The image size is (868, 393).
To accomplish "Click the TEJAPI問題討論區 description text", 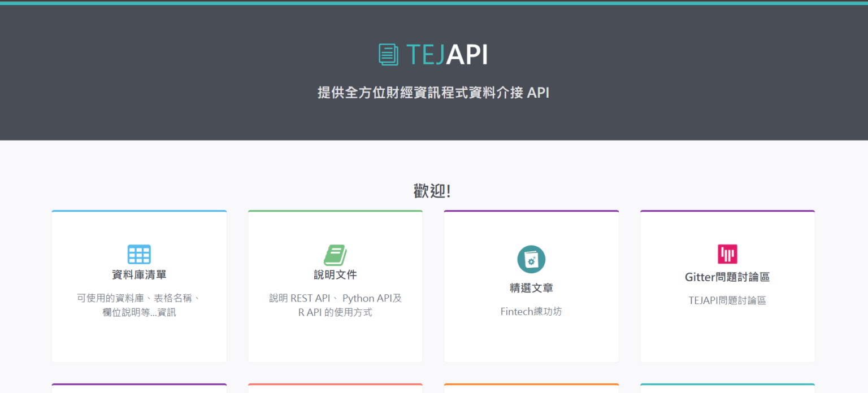I will [727, 300].
